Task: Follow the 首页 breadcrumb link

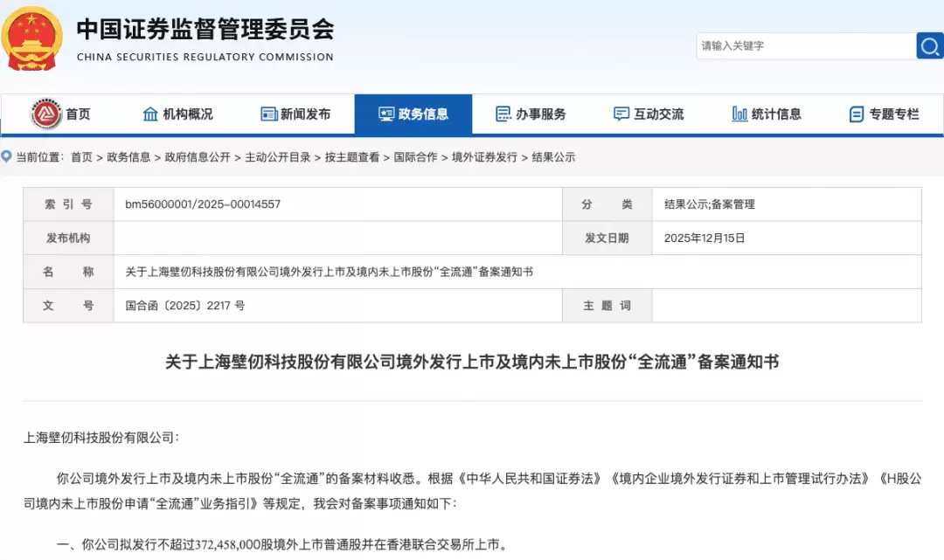Action: click(82, 157)
